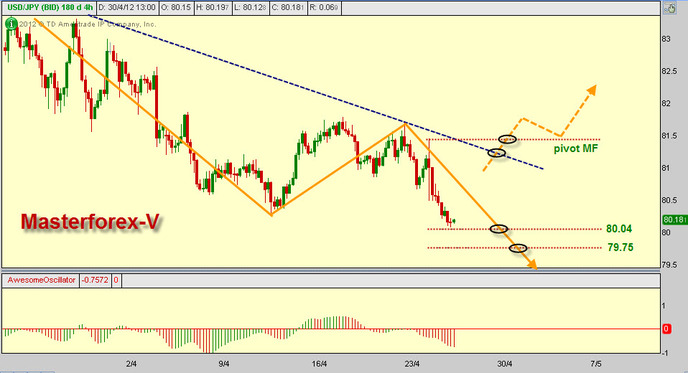Click the pivot MF text label

(576, 148)
